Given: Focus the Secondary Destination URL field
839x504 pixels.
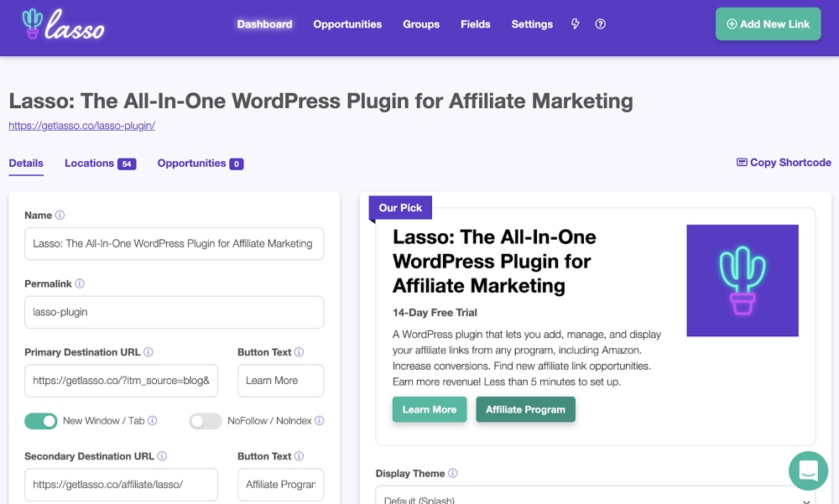Looking at the screenshot, I should coord(121,485).
